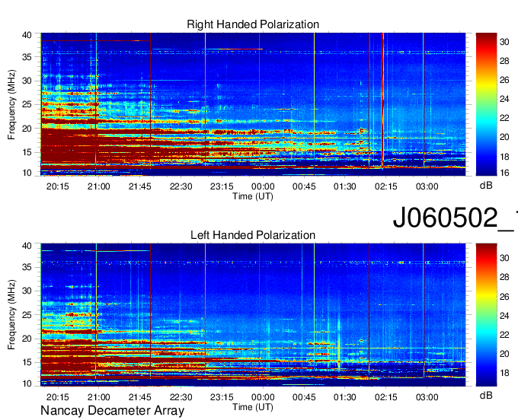Click the "22" value on the Left Handed colorbar
Image resolution: width=518 pixels, height=420 pixels.
coord(504,335)
